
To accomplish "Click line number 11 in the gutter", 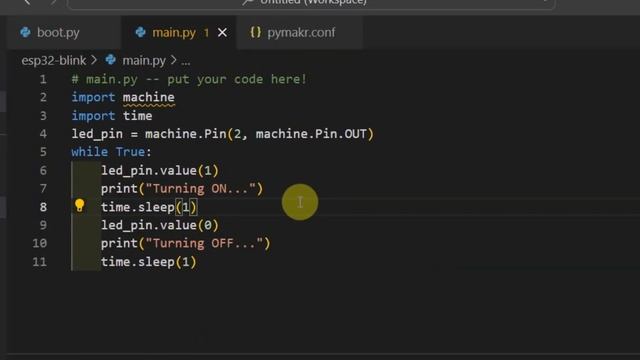I will click(x=40, y=262).
